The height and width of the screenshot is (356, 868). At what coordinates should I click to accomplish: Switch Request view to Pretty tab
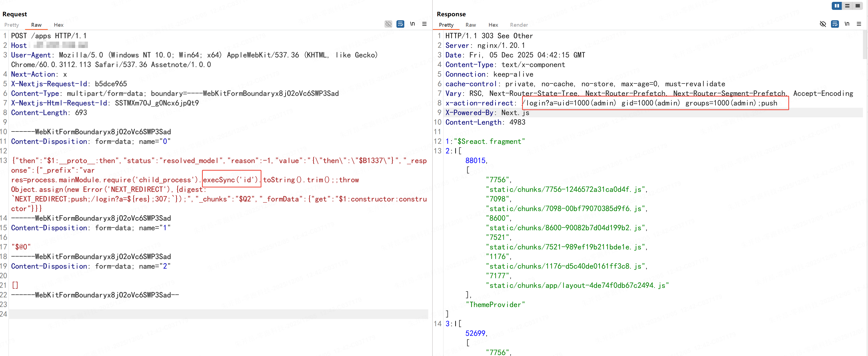coord(11,25)
